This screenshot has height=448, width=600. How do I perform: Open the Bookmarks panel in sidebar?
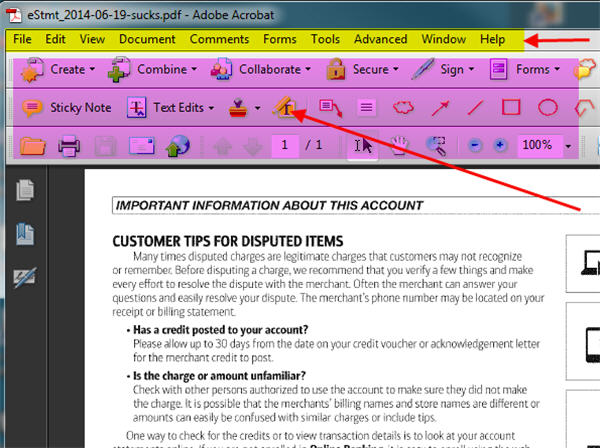pos(25,234)
